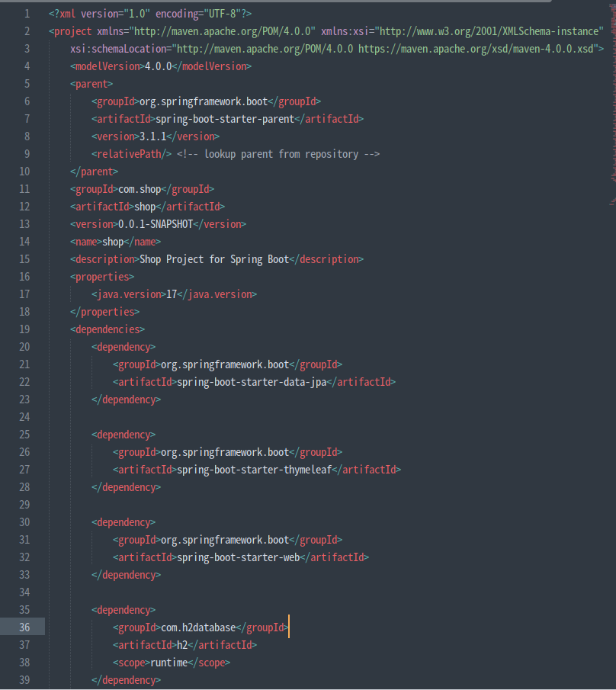Click line number 19 in the gutter
Screen dimensions: 616x690
point(24,329)
